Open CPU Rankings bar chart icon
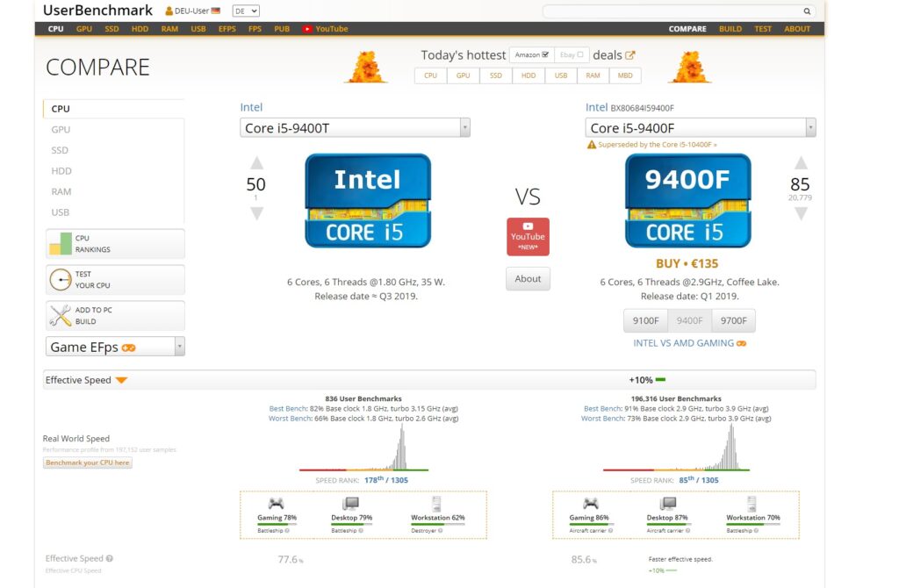 pyautogui.click(x=61, y=244)
